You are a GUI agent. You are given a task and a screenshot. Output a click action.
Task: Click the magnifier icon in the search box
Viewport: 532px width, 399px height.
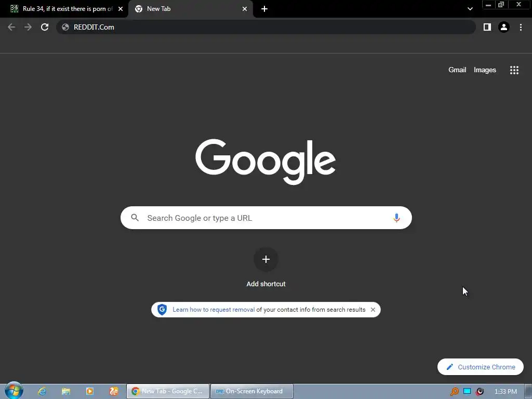(x=135, y=218)
